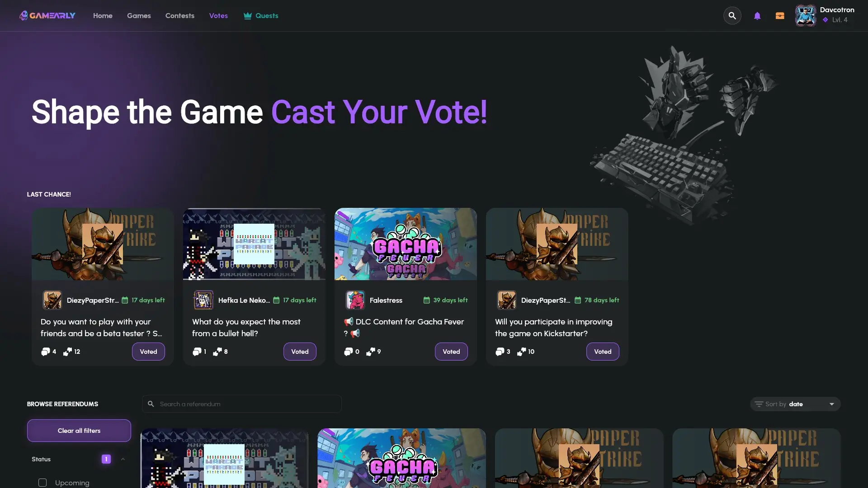This screenshot has width=868, height=488.
Task: Open the notifications bell
Action: tap(757, 16)
